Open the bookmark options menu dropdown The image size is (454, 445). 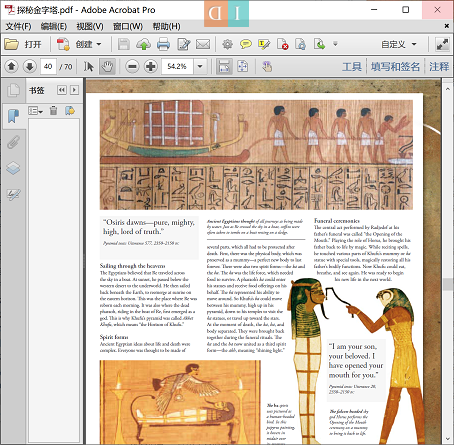pos(35,111)
